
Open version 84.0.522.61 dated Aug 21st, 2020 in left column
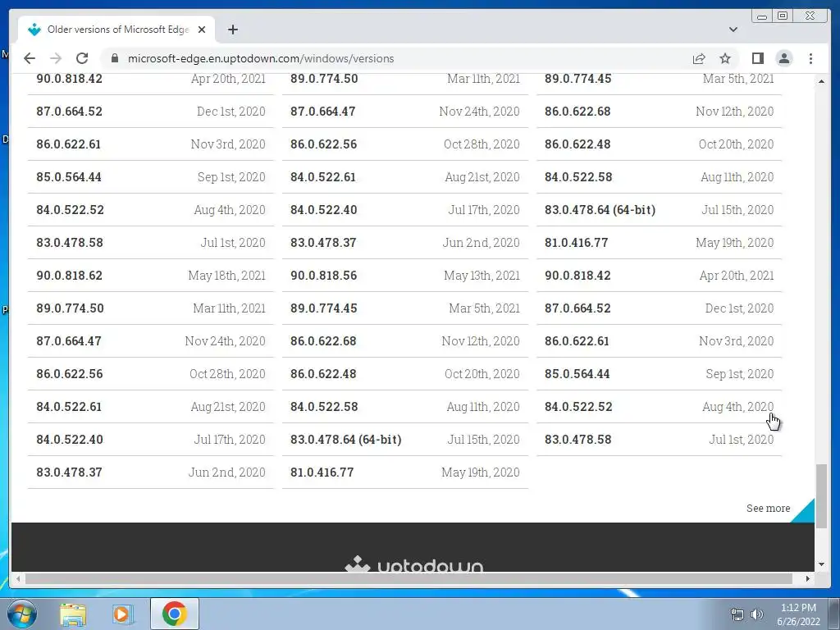151,407
